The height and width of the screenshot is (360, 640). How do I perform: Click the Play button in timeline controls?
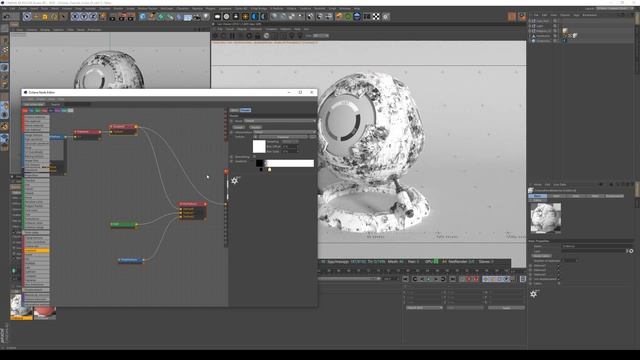[429, 279]
